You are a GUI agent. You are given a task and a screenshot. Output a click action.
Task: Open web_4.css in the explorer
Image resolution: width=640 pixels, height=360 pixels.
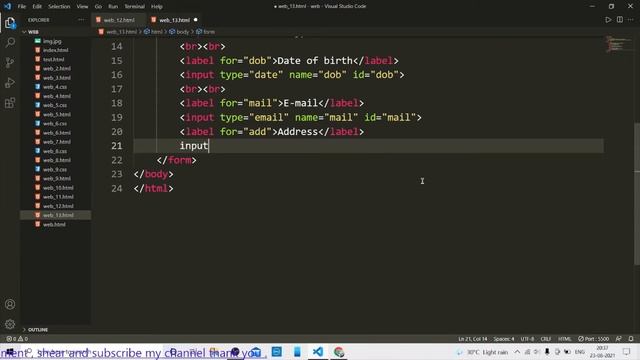(x=56, y=87)
